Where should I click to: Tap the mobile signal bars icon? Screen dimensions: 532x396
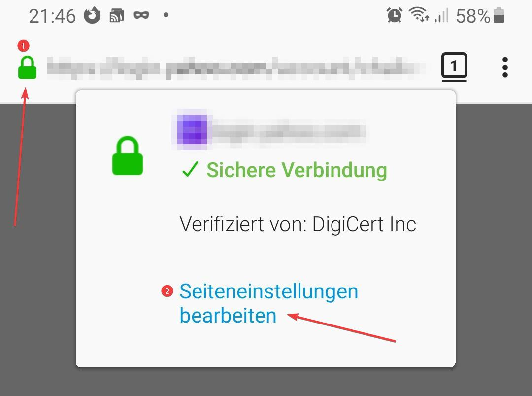(441, 15)
